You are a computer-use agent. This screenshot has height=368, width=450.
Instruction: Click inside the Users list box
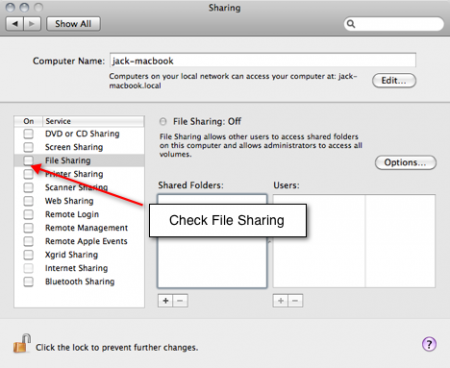click(x=354, y=241)
